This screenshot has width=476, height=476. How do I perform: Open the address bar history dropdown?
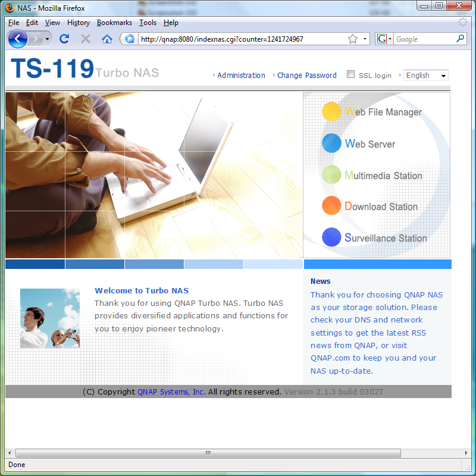(x=365, y=39)
